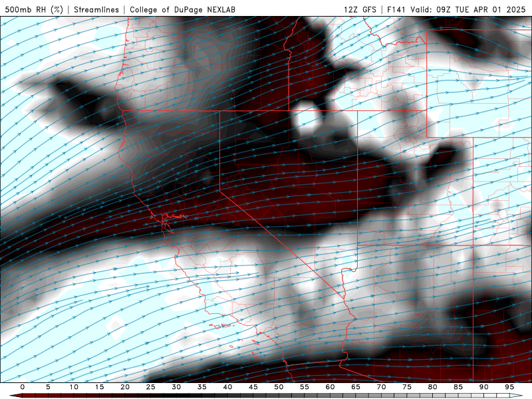
Task: Click the 55 label on the color scale
Action: pos(305,387)
